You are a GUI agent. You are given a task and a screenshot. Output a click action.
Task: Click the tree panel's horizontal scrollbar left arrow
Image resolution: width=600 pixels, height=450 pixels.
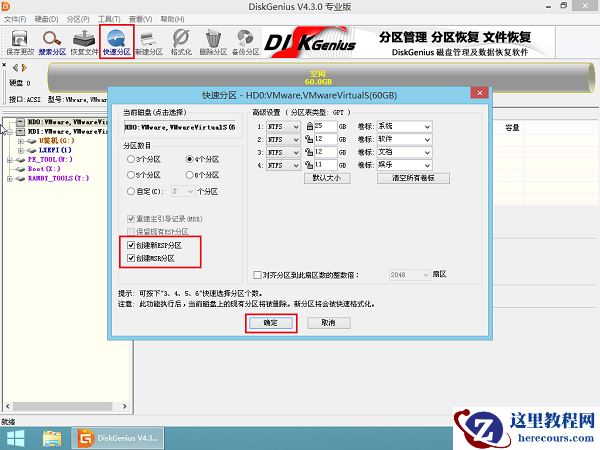click(8, 406)
